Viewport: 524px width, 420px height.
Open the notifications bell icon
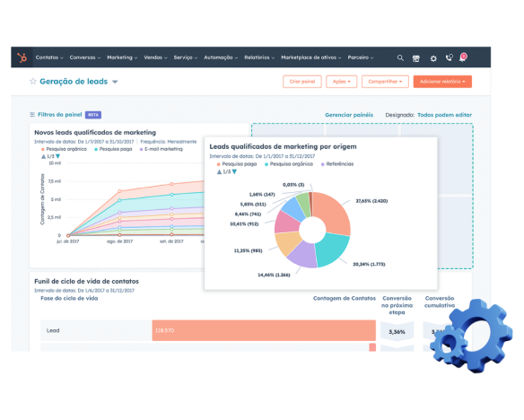(x=463, y=57)
